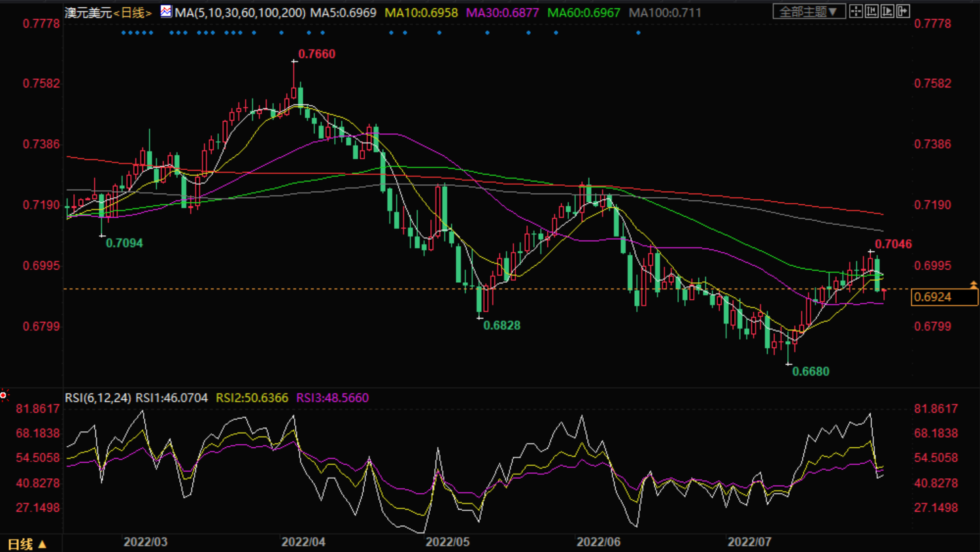This screenshot has width=980, height=552.
Task: Select the MA5:0.6969 value
Action: coord(343,12)
